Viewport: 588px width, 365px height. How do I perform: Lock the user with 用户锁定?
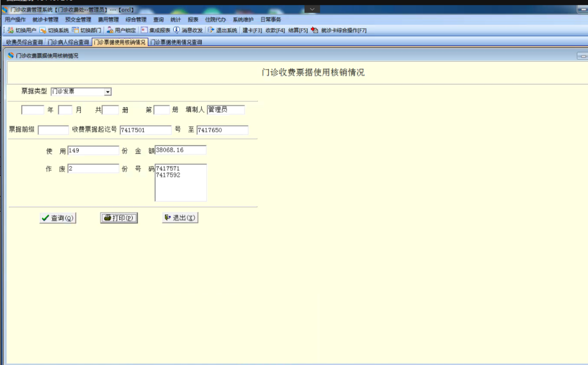121,30
